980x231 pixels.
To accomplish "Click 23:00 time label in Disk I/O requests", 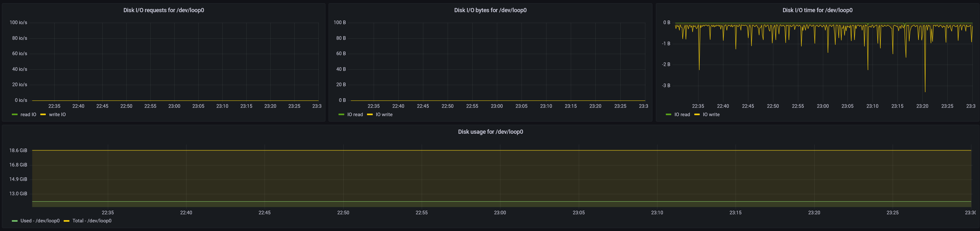I will (174, 106).
